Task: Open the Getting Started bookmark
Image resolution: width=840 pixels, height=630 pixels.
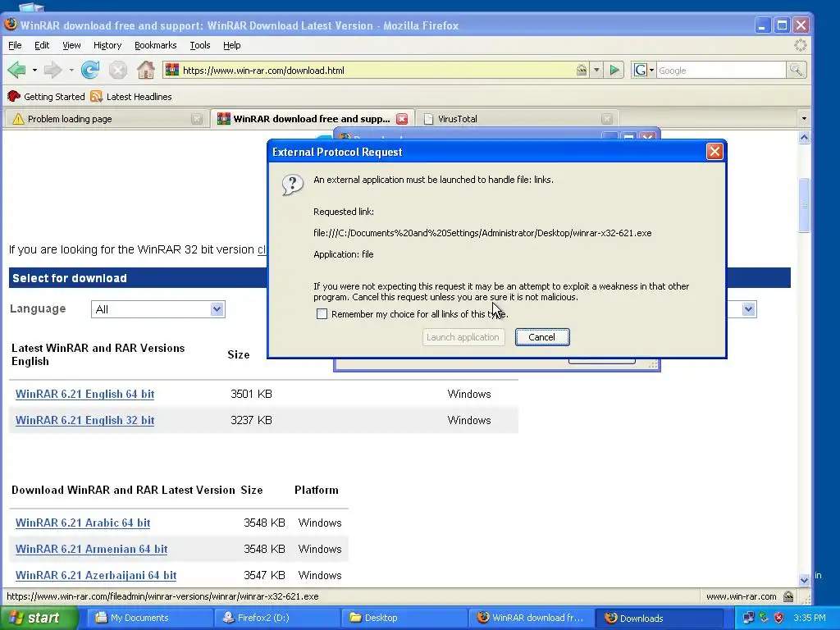Action: pyautogui.click(x=46, y=97)
